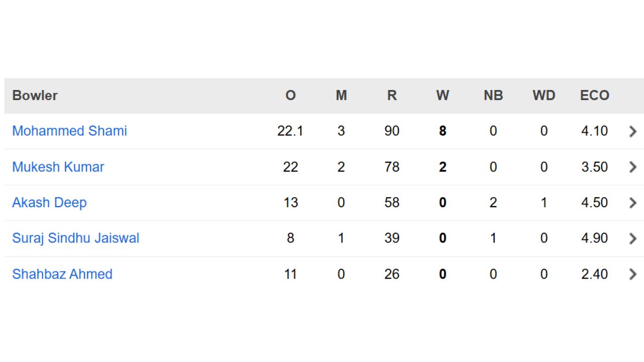Expand Akash Deep's detail arrow
This screenshot has width=644, height=362.
[x=632, y=203]
